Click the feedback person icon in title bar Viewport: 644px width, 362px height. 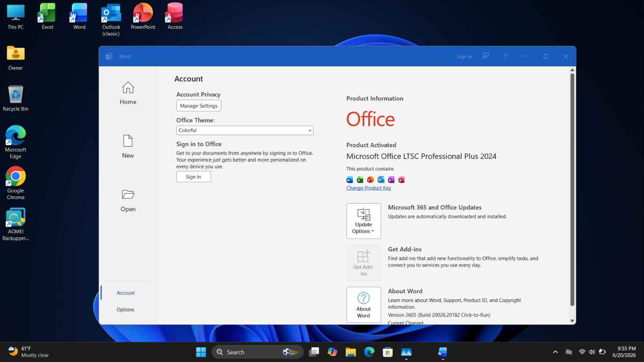[x=485, y=56]
